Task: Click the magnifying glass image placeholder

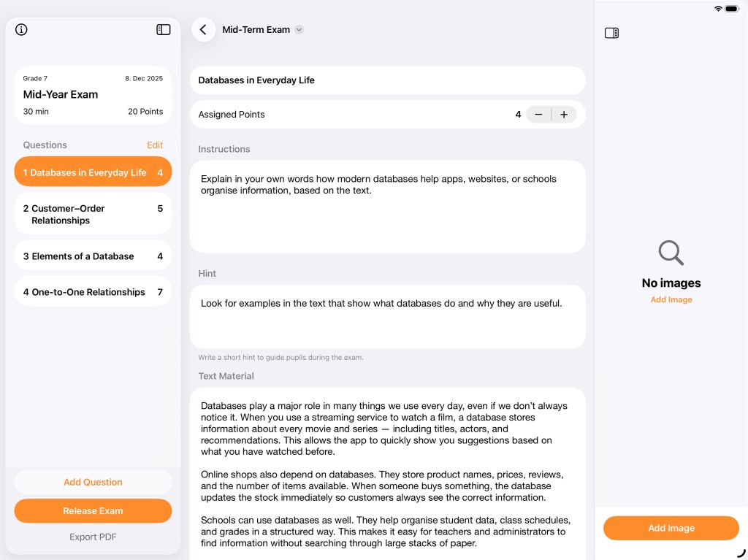Action: tap(671, 253)
